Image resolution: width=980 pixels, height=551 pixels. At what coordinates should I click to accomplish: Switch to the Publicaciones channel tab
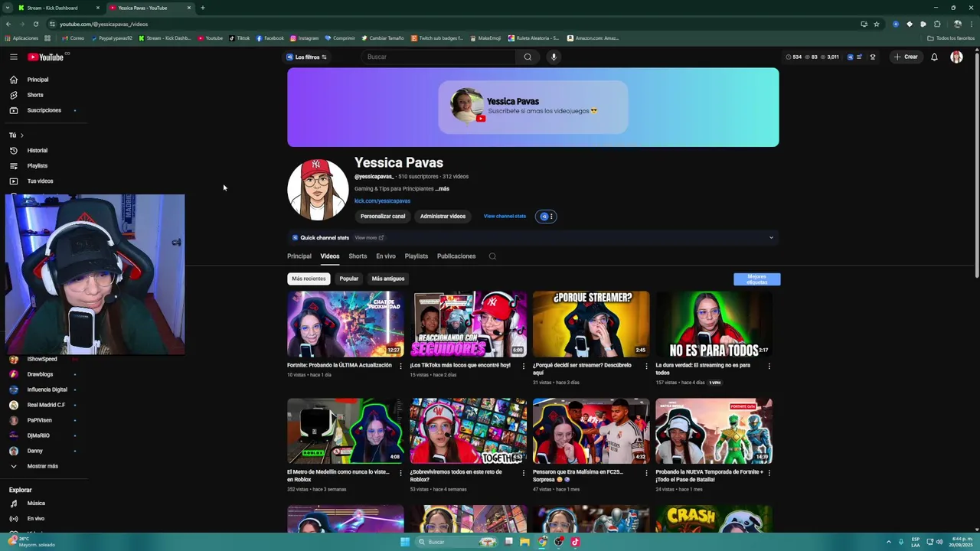456,256
